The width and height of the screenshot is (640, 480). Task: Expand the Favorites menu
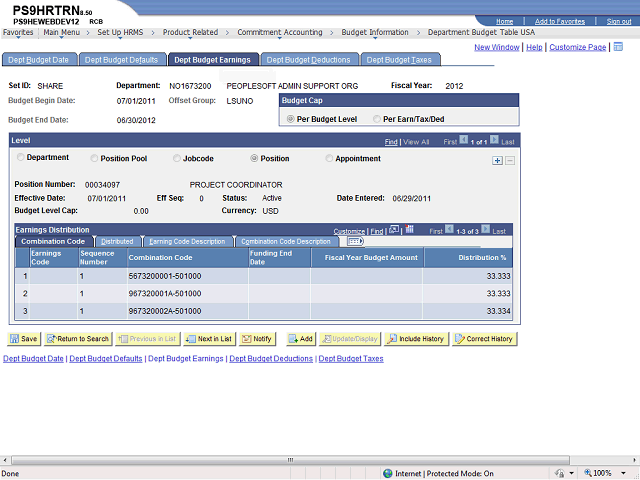tap(18, 33)
